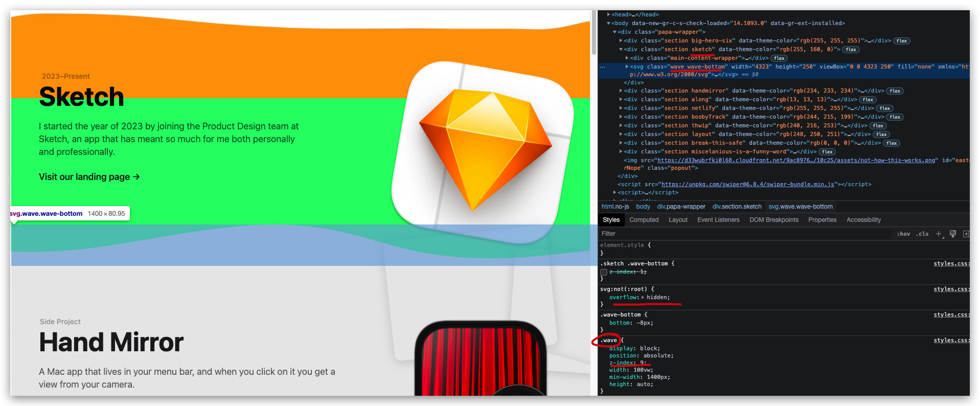The height and width of the screenshot is (406, 980).
Task: Click the page's vertical scrollbar thumb
Action: tap(594, 33)
